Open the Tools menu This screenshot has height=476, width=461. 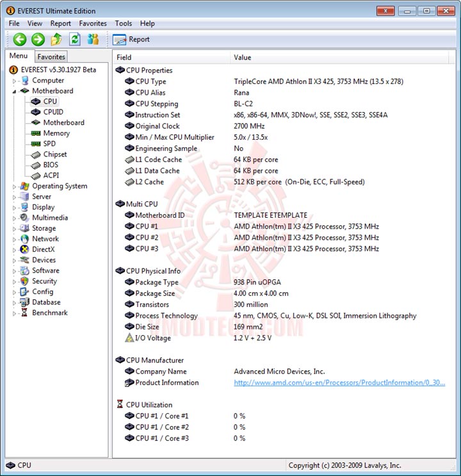[123, 23]
